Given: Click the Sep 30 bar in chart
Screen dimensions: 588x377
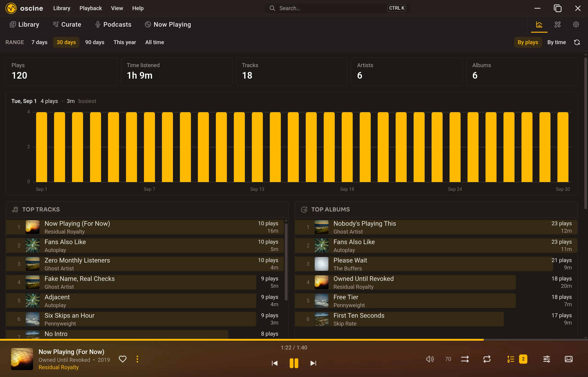Looking at the screenshot, I should tap(563, 147).
